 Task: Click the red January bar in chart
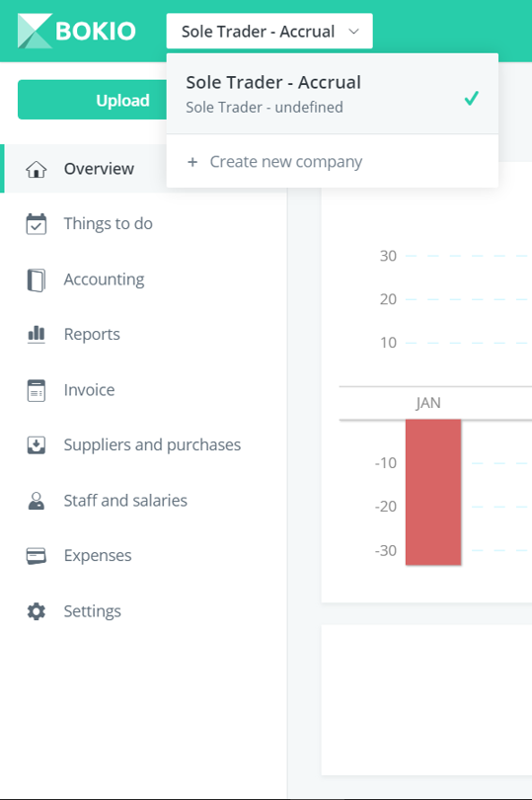coord(433,493)
